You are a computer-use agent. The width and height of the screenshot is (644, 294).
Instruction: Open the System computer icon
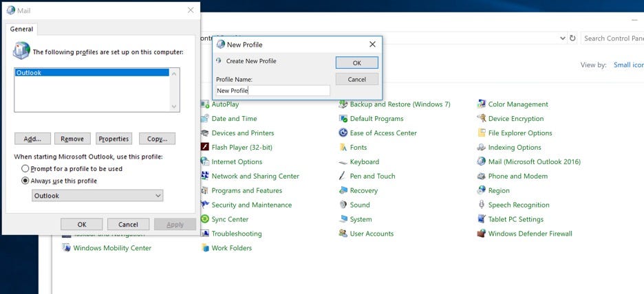[343, 219]
